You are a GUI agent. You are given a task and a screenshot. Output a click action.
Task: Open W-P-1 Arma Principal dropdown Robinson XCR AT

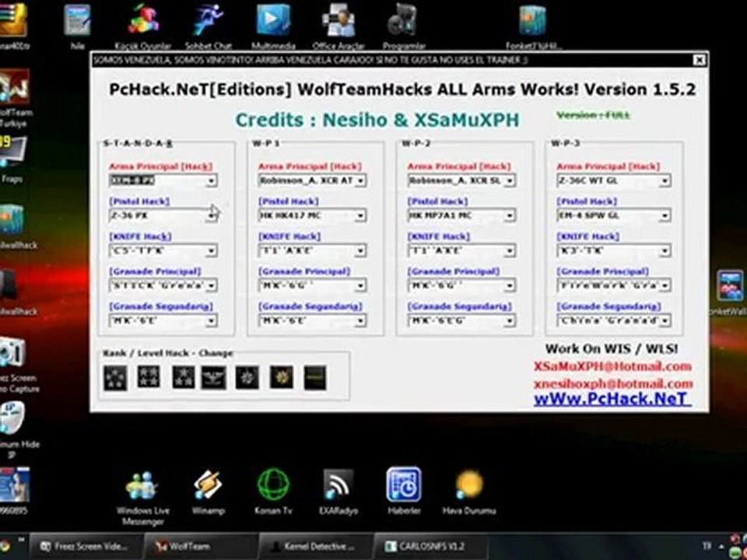[313, 180]
